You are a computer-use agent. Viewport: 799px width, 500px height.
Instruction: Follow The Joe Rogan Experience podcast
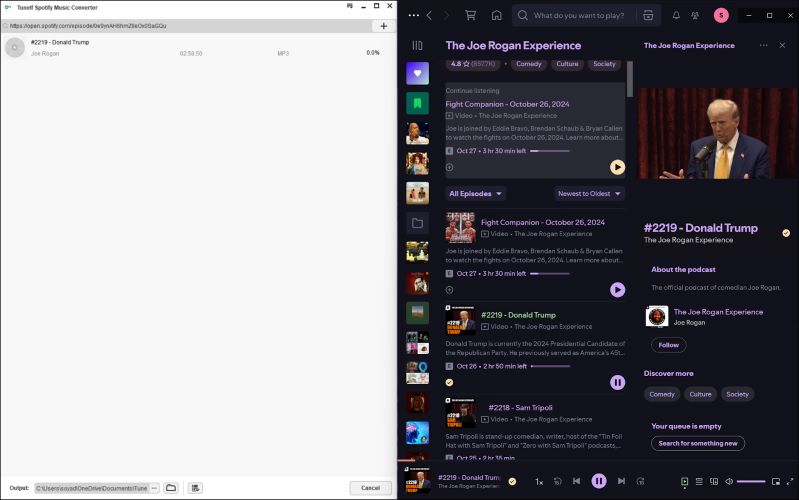(x=669, y=345)
